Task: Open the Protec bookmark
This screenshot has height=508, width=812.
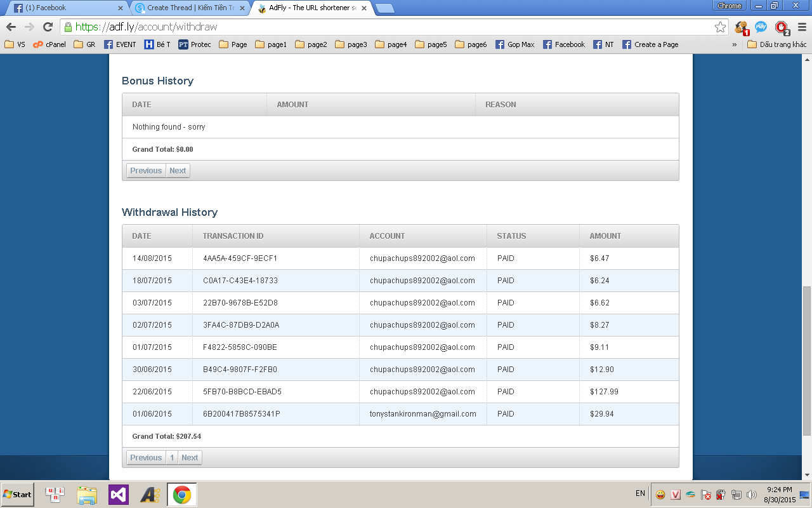Action: [195, 44]
